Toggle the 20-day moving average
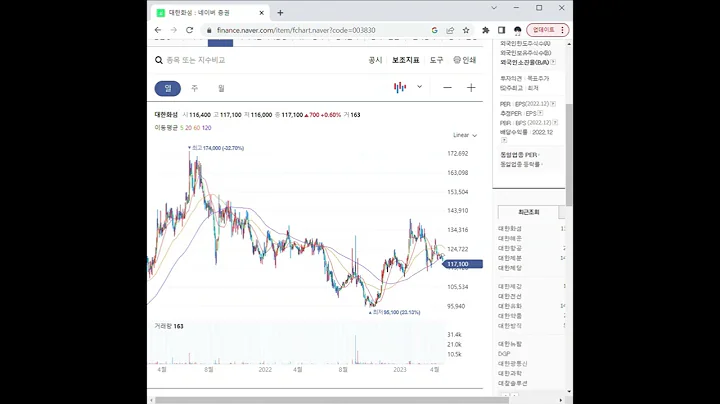This screenshot has height=404, width=720. 188,128
